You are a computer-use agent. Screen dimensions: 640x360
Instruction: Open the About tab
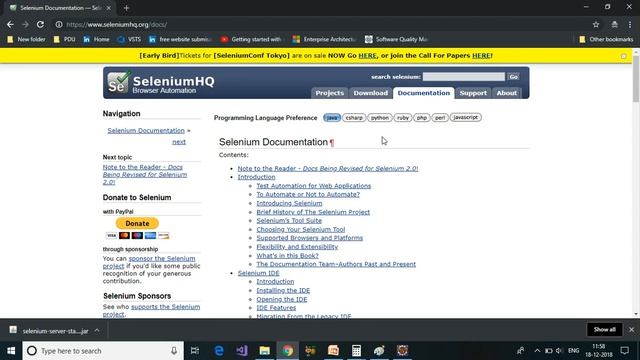click(x=507, y=93)
